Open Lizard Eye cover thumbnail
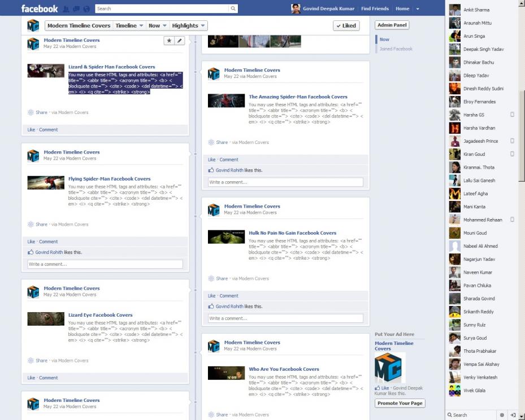This screenshot has height=420, width=525. click(x=46, y=319)
